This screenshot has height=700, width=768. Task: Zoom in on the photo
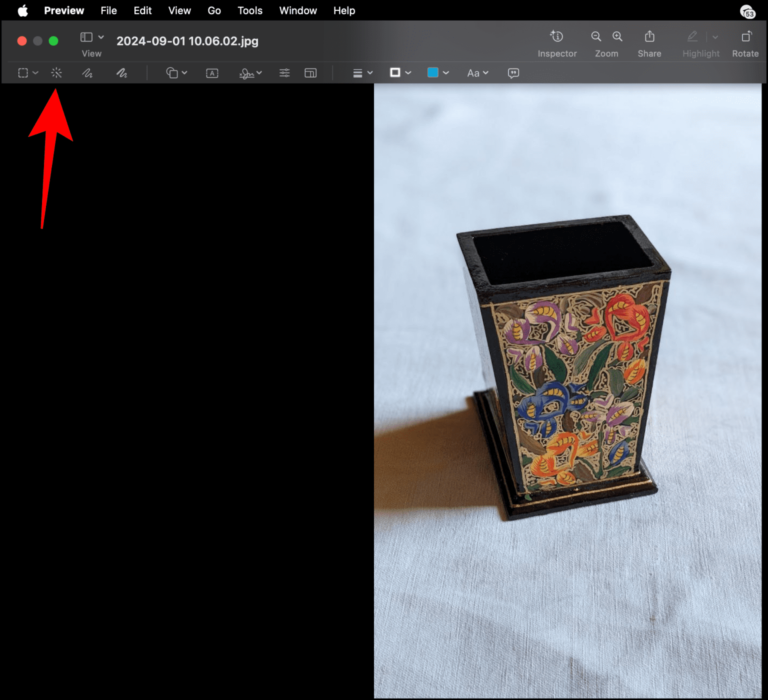coord(617,36)
